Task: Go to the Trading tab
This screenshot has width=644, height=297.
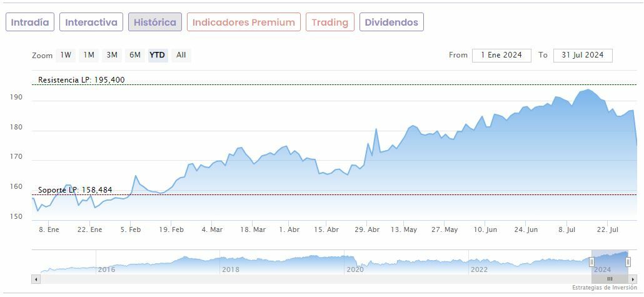Action: pos(330,23)
